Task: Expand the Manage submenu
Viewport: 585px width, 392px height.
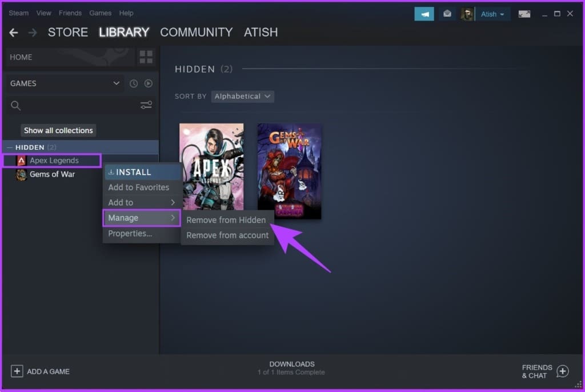Action: pos(142,218)
